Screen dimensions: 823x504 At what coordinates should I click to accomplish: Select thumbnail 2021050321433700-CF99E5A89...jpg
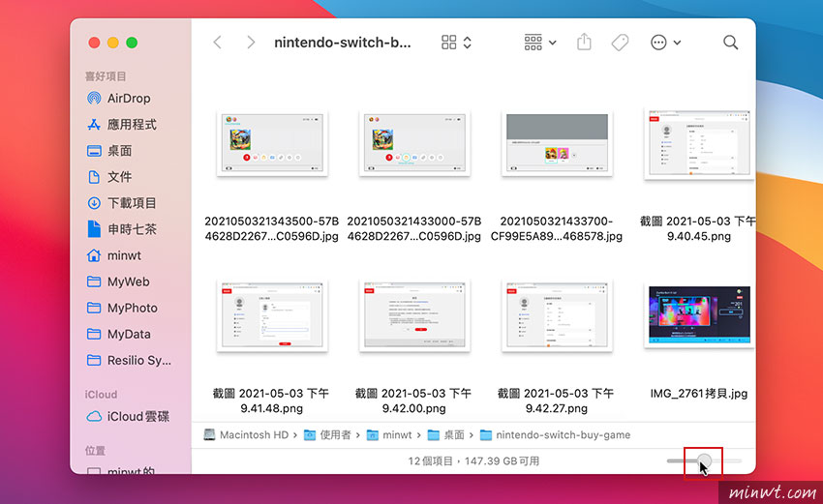coord(557,143)
